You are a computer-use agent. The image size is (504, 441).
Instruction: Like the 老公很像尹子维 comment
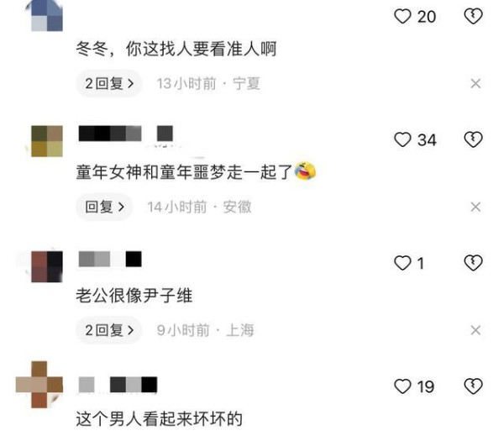(402, 263)
